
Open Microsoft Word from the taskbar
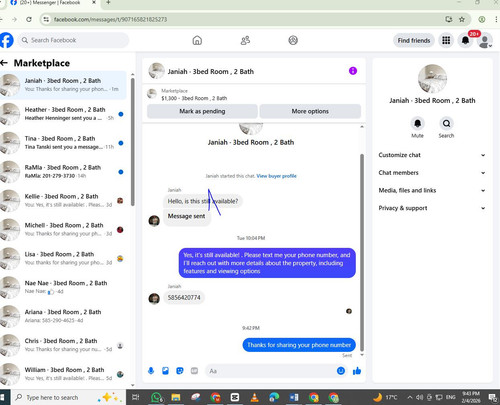tap(294, 397)
